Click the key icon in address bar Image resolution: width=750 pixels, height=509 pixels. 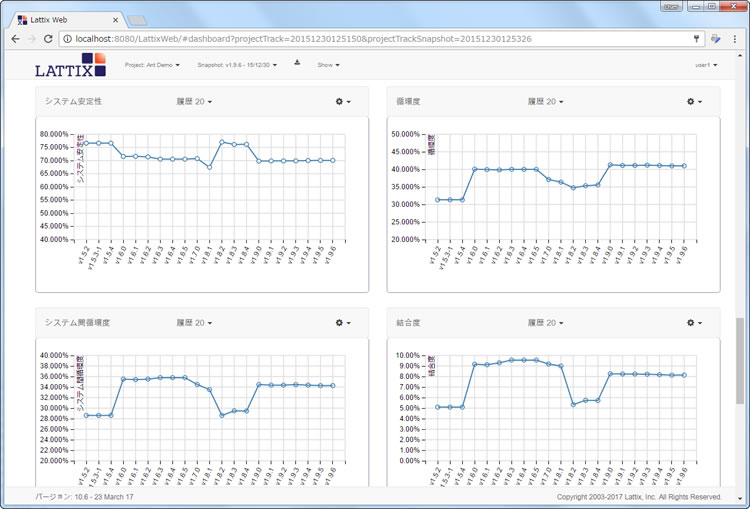tap(696, 39)
